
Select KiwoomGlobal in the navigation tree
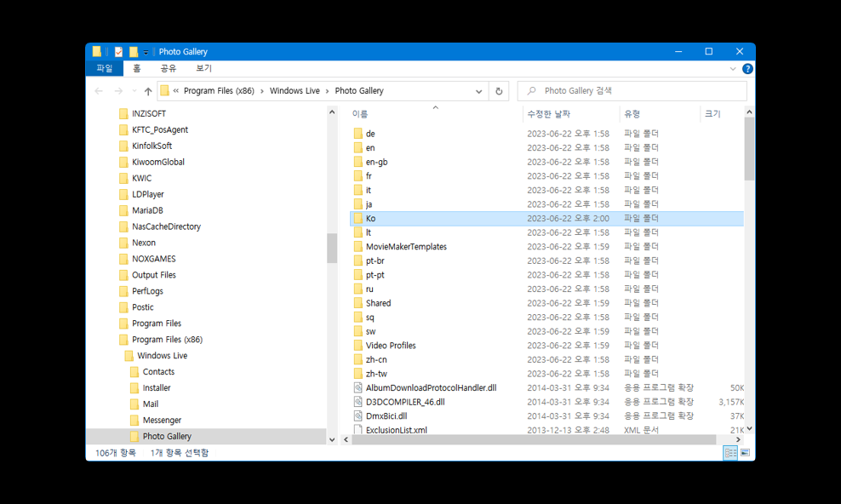click(x=158, y=162)
